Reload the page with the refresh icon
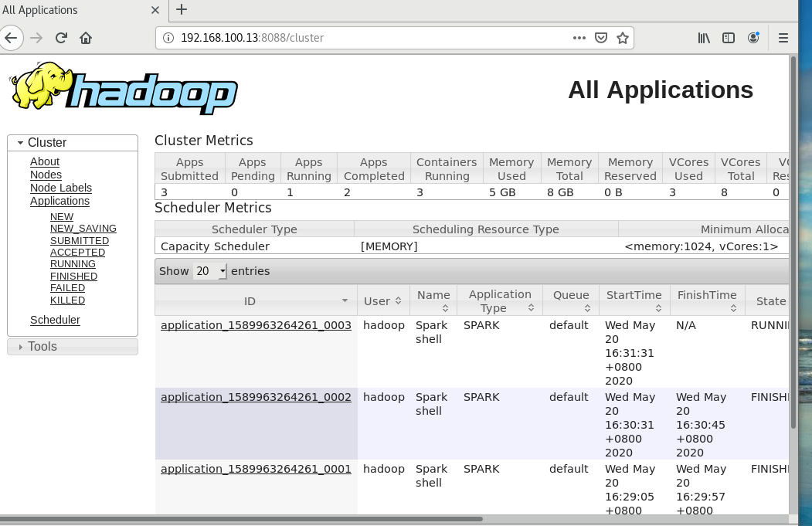The image size is (812, 526). point(61,38)
